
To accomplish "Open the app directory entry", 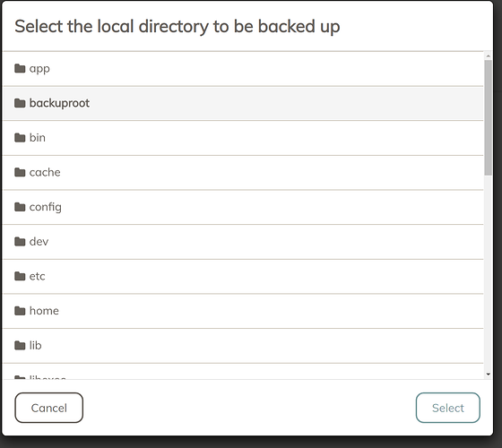I will pos(243,68).
